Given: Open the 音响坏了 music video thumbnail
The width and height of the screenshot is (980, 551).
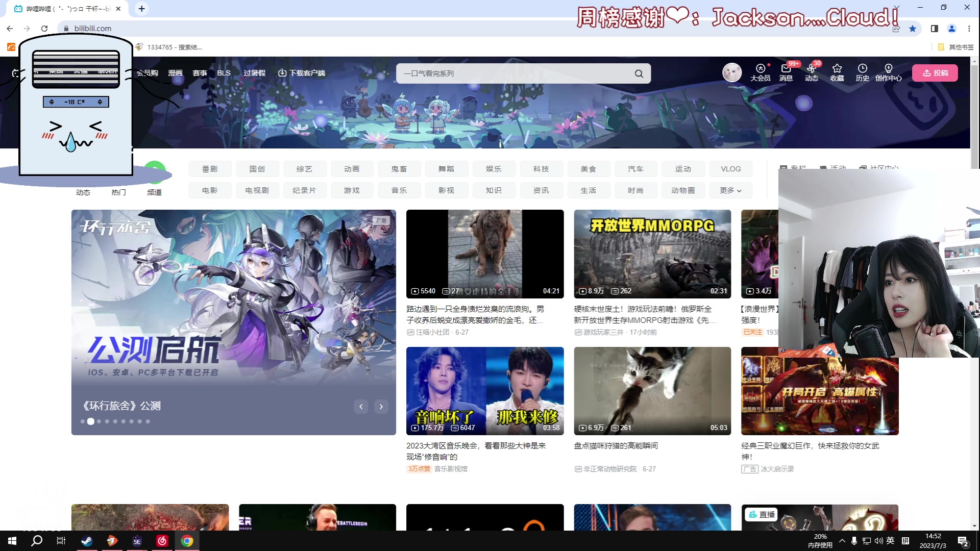Looking at the screenshot, I should [485, 391].
